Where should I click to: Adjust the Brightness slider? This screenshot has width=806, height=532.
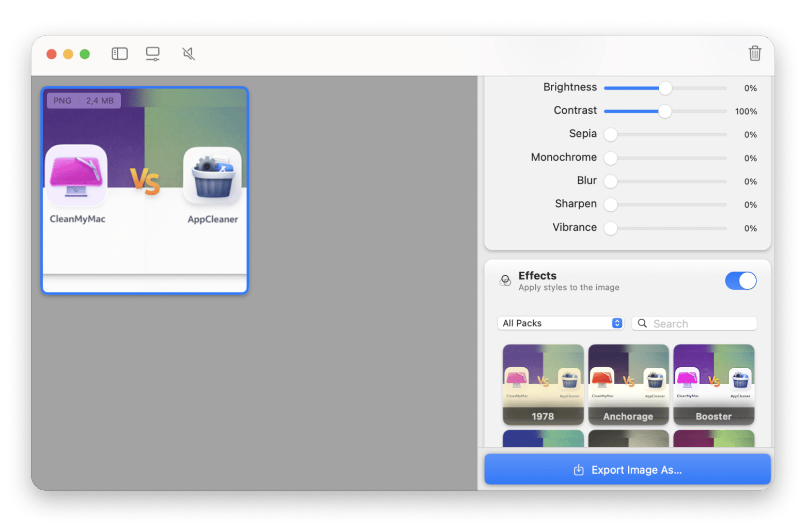[x=665, y=88]
